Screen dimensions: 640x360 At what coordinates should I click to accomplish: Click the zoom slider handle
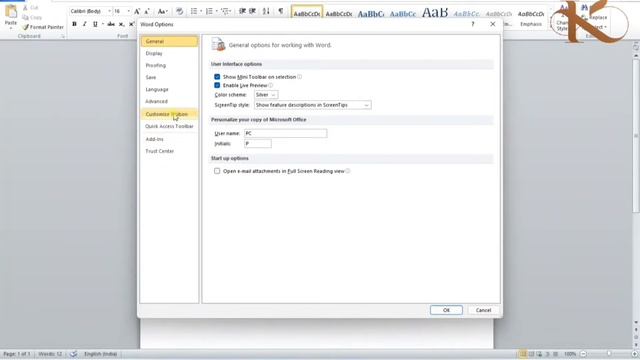tap(609, 354)
